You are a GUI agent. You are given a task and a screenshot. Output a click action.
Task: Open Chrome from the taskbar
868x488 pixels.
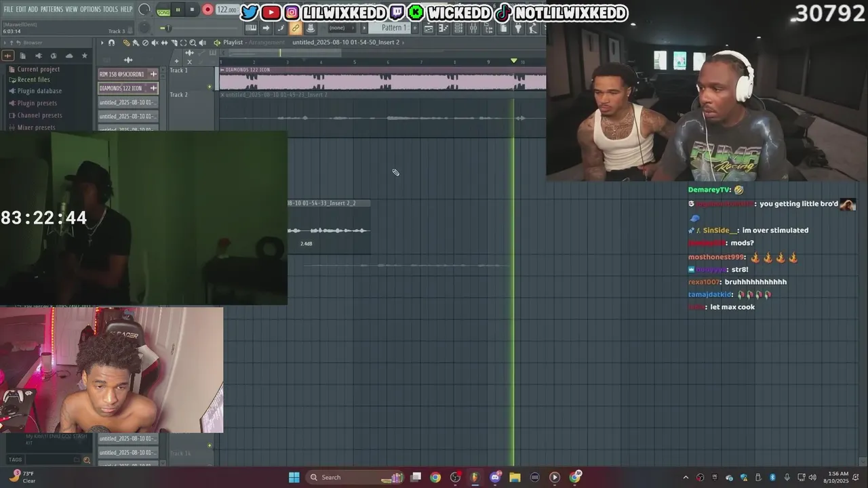435,477
